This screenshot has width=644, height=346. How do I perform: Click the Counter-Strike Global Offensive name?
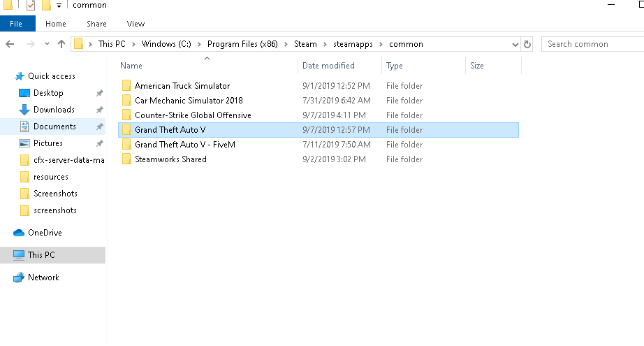(x=193, y=115)
